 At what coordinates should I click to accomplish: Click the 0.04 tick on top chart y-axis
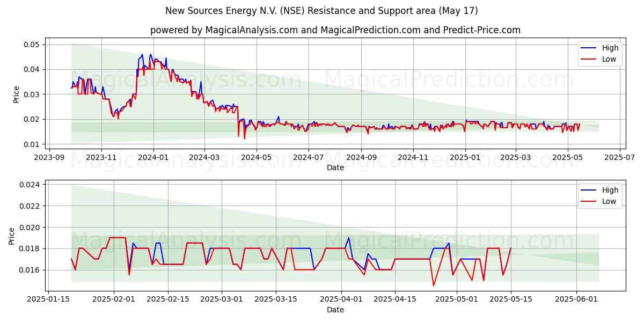click(x=32, y=69)
